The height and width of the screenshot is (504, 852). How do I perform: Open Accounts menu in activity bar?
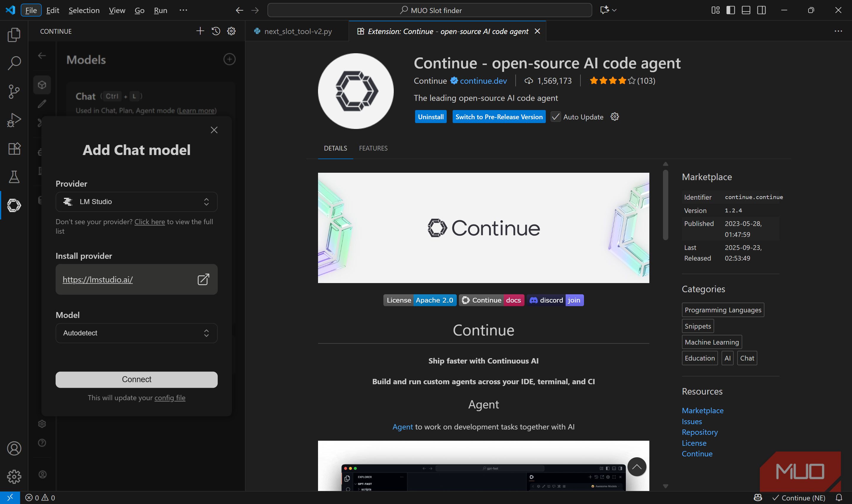point(14,448)
